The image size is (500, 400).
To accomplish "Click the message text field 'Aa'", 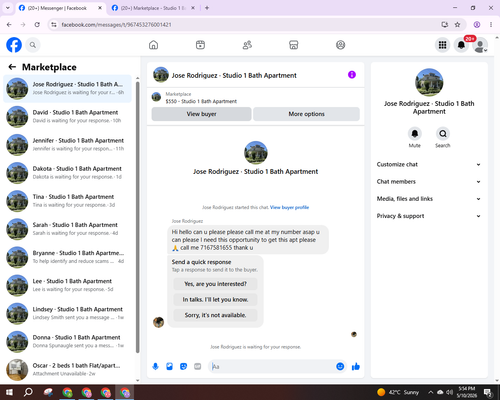I will pyautogui.click(x=272, y=367).
